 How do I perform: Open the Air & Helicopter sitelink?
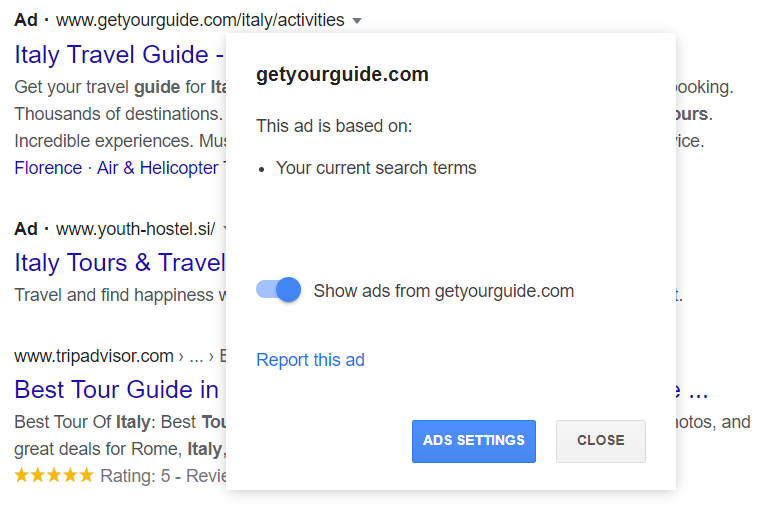[161, 168]
